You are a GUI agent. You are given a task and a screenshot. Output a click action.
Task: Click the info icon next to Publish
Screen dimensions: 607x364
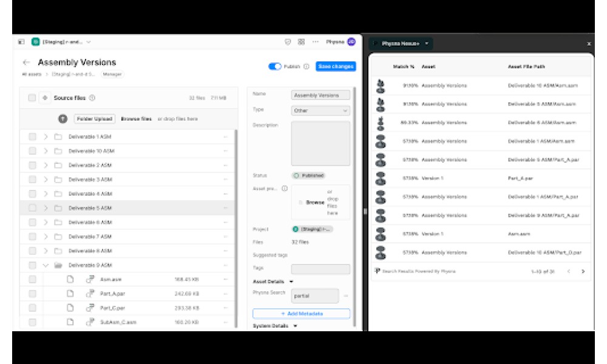[306, 67]
